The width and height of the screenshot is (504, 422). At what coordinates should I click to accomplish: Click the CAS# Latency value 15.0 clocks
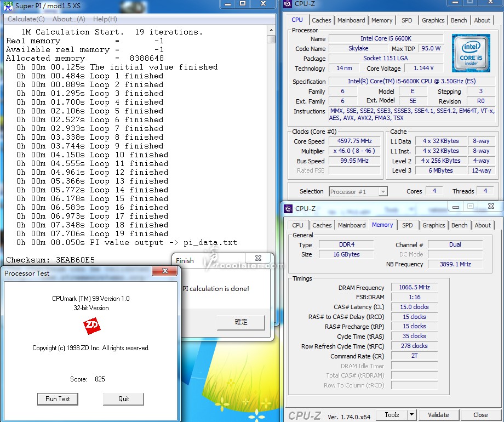[x=414, y=307]
